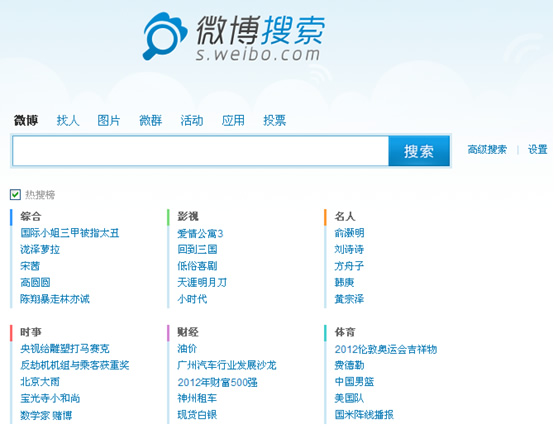Screen dimensions: 554x430
Task: Open the 投票 tab
Action: coord(275,120)
